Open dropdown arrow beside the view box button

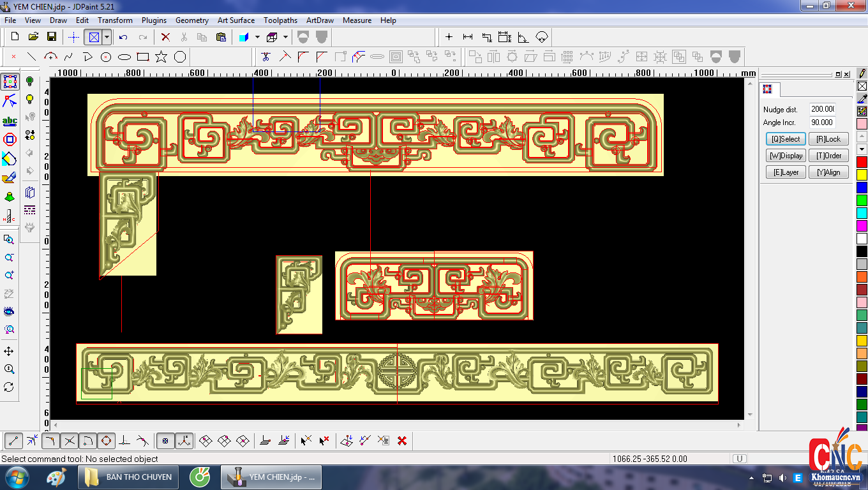107,37
